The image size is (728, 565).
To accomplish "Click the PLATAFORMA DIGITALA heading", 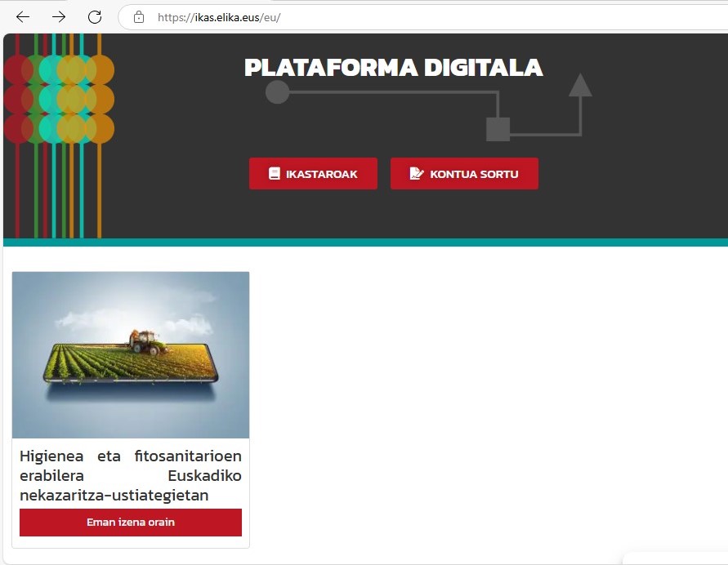I will click(x=393, y=68).
